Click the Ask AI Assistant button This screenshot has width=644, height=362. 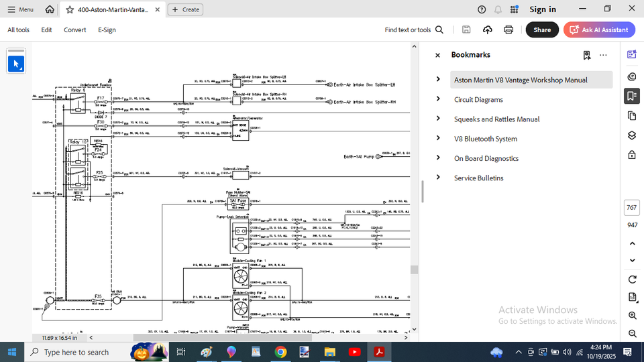[599, 29]
